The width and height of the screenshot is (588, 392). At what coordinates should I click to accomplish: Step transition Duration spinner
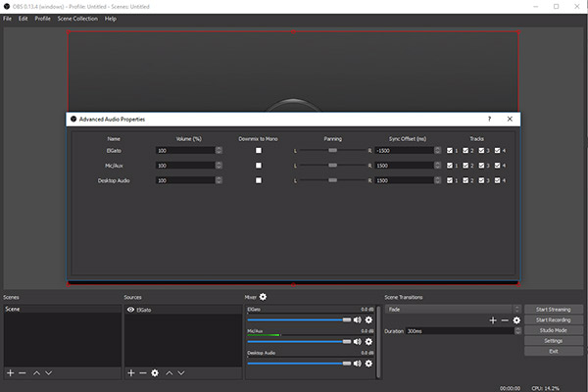(517, 331)
